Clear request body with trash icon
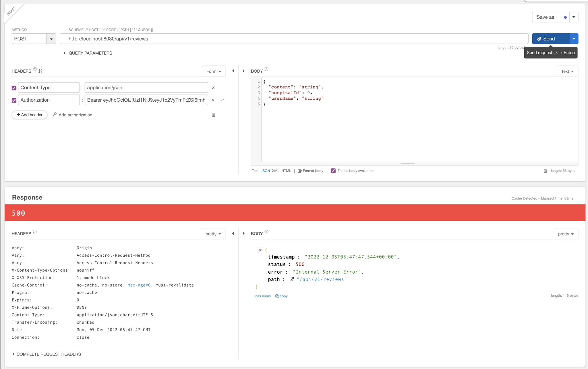Screen dimensions: 588x369 [x=545, y=171]
